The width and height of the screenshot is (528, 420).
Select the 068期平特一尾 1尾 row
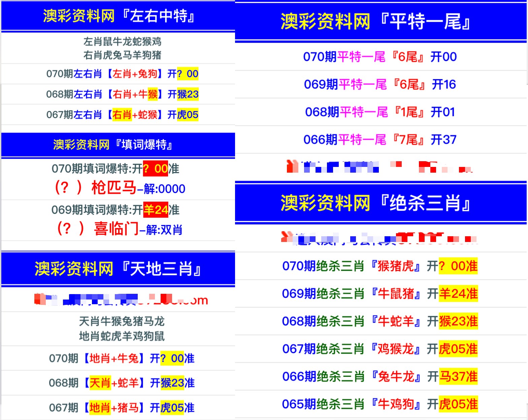(380, 112)
